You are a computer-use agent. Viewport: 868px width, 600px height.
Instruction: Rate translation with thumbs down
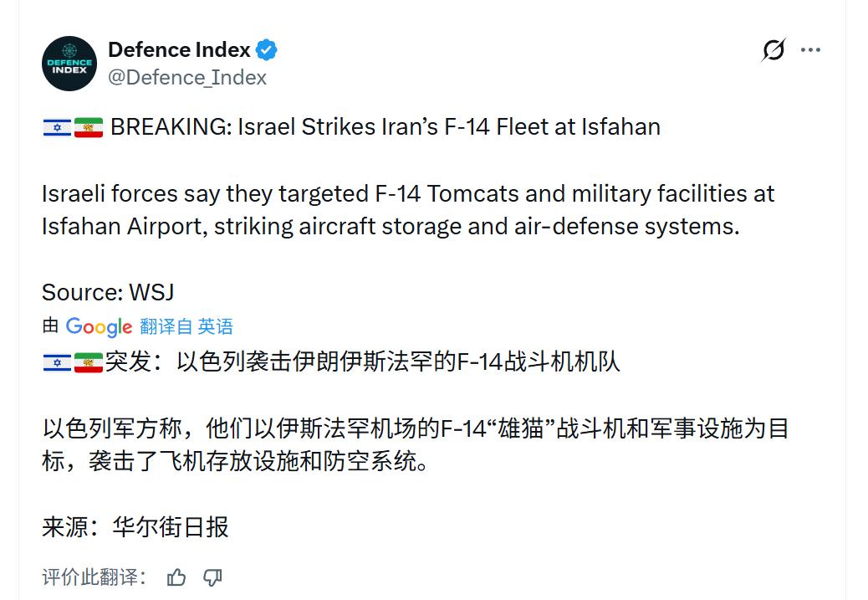pos(212,577)
